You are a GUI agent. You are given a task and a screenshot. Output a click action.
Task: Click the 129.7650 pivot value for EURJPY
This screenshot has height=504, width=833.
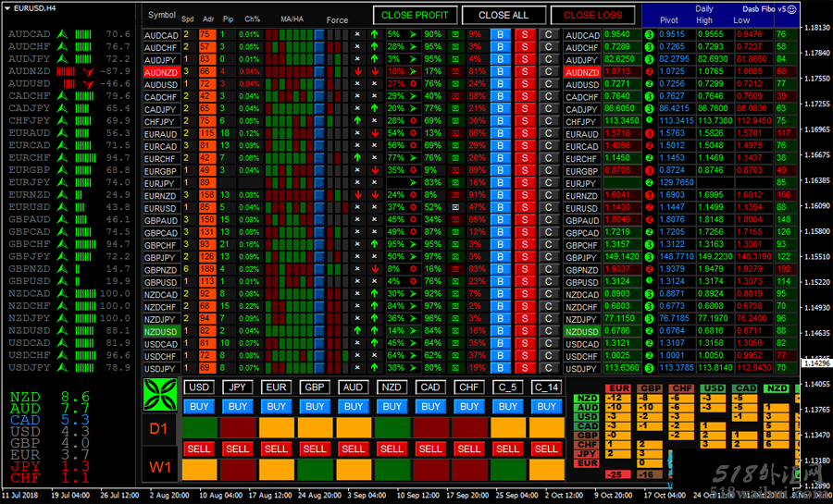[x=677, y=182]
